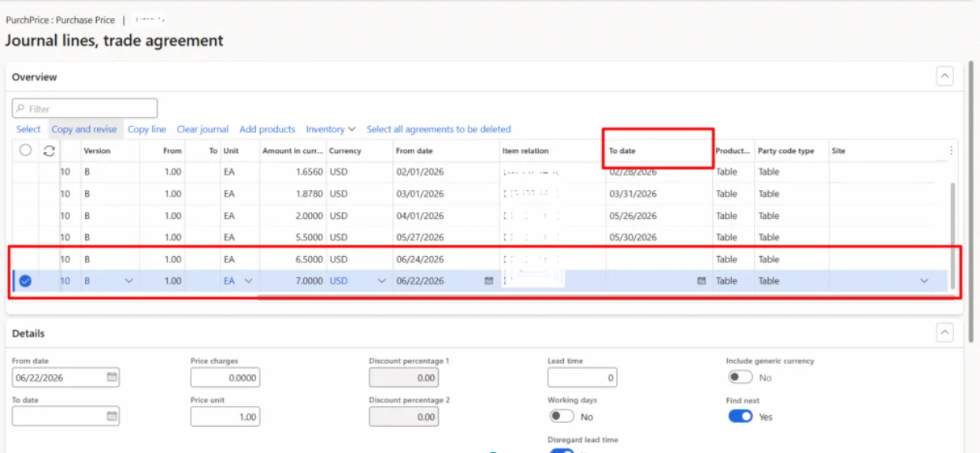Collapse the Overview section
The image size is (980, 453).
[x=945, y=76]
